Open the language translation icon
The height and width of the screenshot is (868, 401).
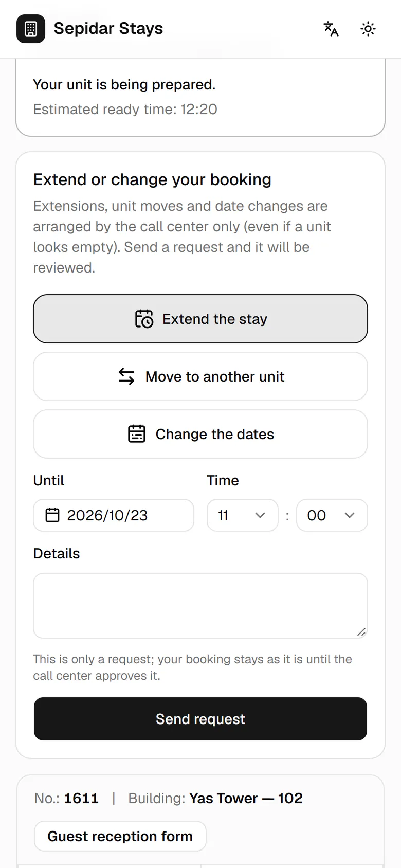(331, 29)
